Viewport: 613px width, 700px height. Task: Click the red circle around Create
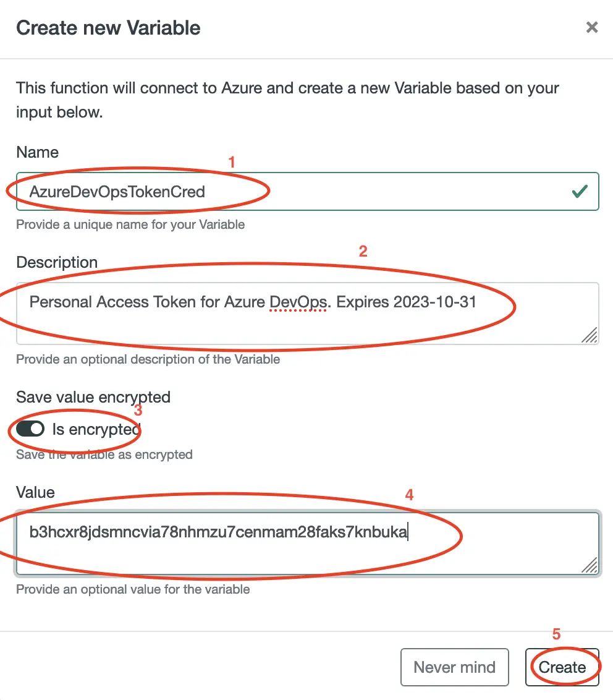(562, 667)
